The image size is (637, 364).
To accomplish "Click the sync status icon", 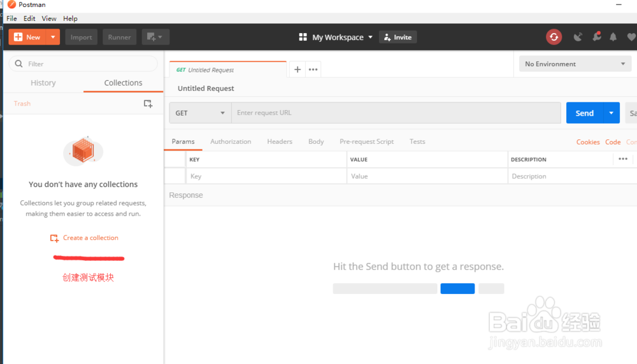I will (x=554, y=37).
